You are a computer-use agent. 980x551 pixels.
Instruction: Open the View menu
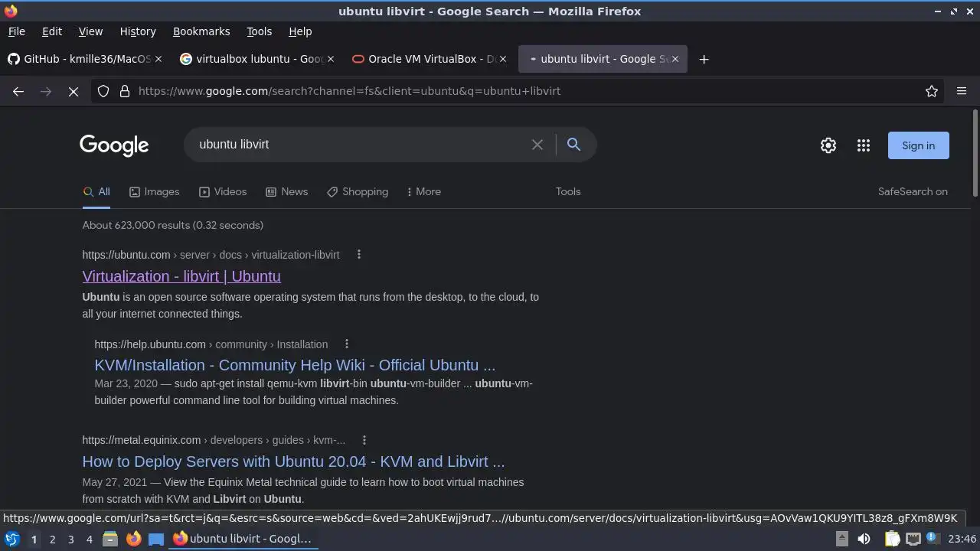(x=90, y=31)
